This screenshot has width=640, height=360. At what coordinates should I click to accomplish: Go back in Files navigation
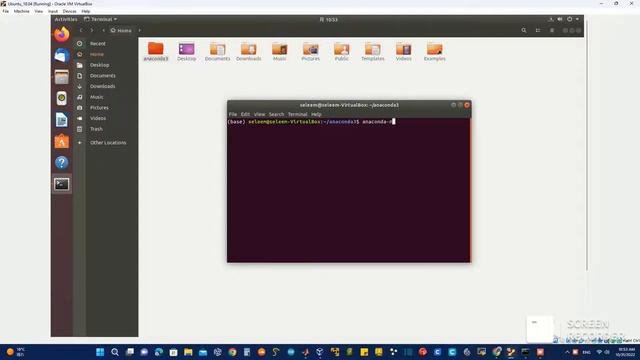point(81,30)
